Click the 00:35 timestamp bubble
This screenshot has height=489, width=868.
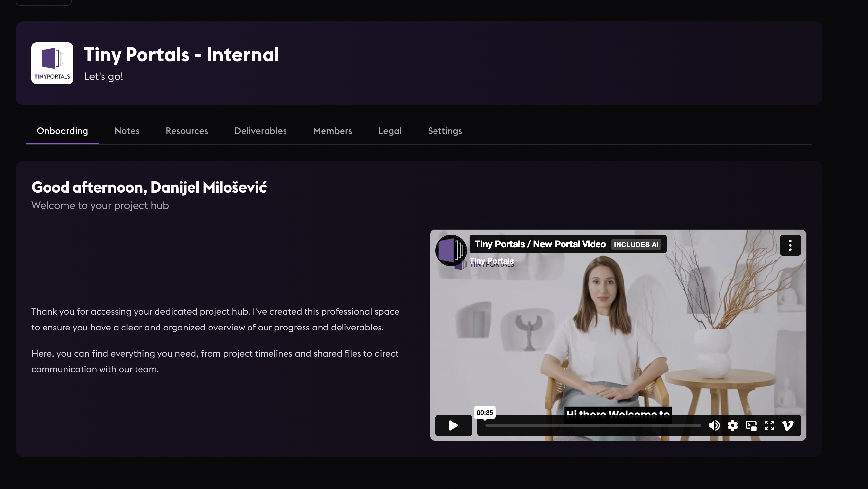click(x=485, y=412)
